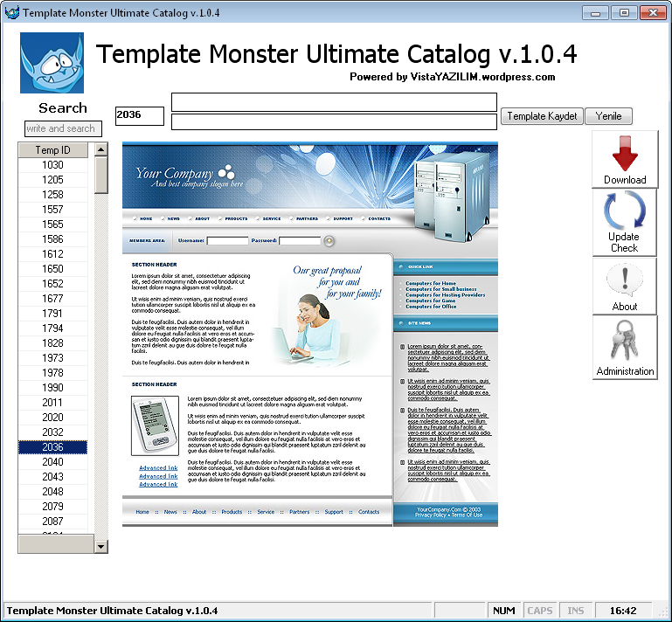Image resolution: width=672 pixels, height=622 pixels.
Task: Click the red Download arrow icon
Action: tap(625, 154)
